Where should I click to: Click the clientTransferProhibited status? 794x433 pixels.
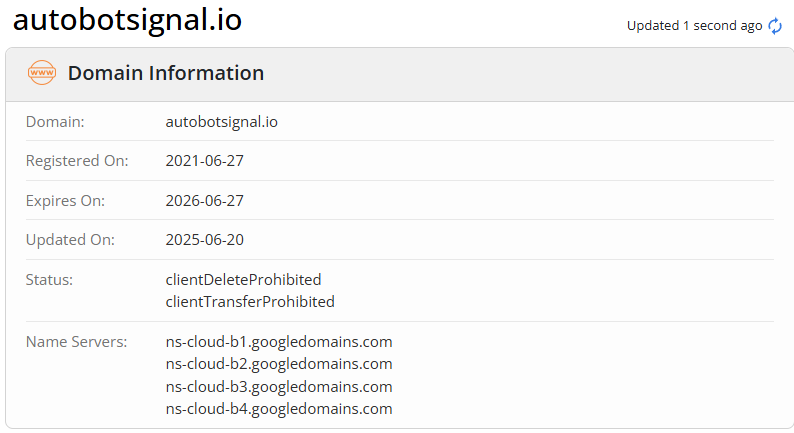250,301
